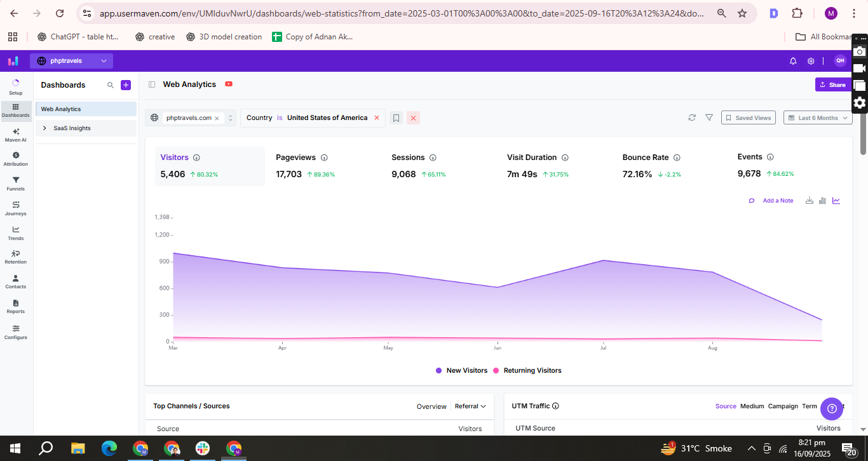
Task: Navigate to Contacts via sidebar icon
Action: [x=15, y=281]
